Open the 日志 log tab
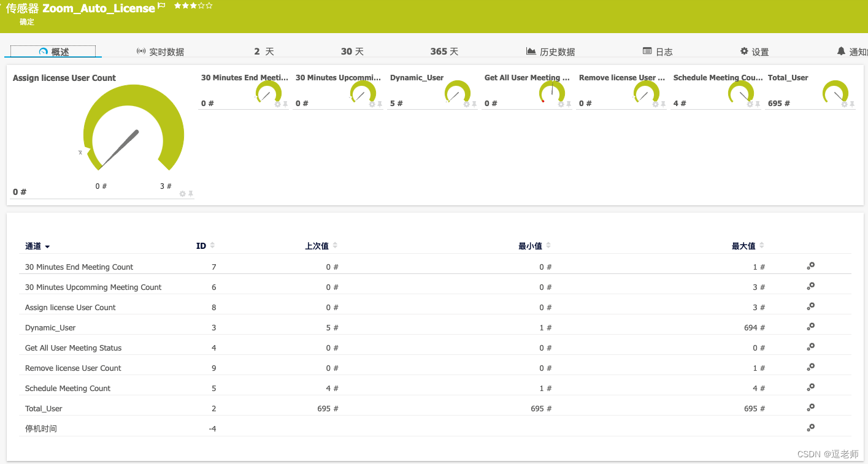Viewport: 868px width, 464px height. [658, 52]
